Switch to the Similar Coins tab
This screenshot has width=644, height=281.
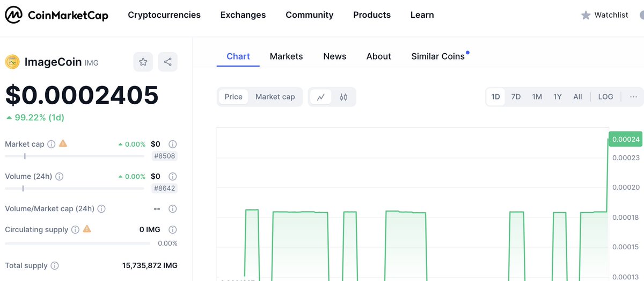[438, 56]
